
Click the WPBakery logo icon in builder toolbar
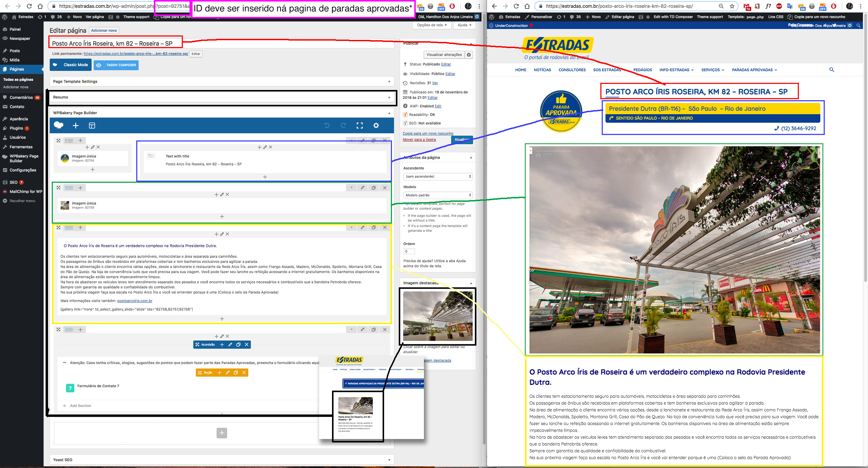[59, 125]
